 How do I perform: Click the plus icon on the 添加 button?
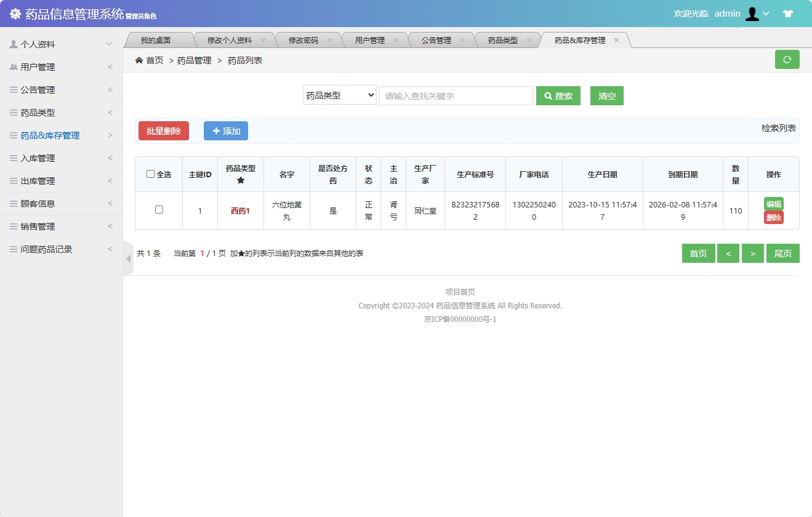pos(215,130)
